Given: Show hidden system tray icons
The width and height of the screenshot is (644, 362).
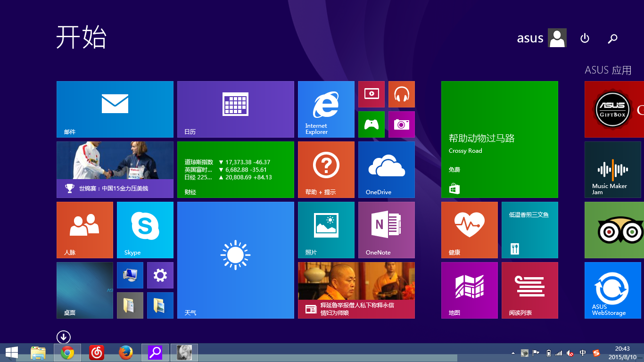Looking at the screenshot, I should coord(513,353).
